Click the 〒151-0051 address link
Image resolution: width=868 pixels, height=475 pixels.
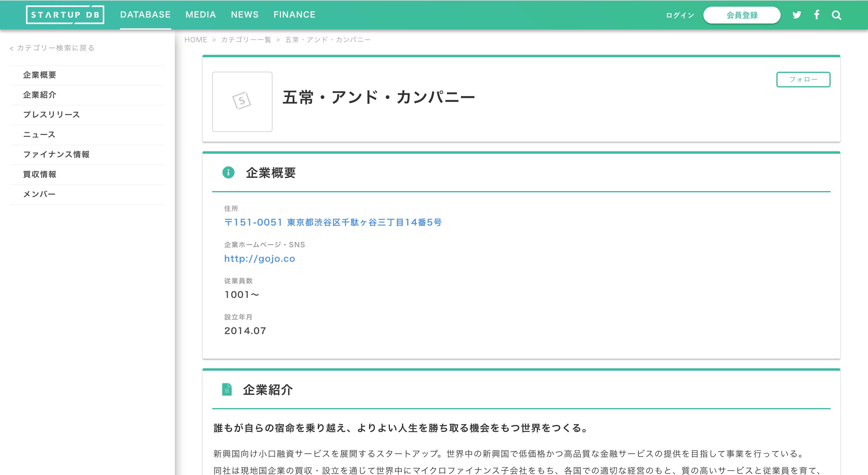tap(333, 222)
